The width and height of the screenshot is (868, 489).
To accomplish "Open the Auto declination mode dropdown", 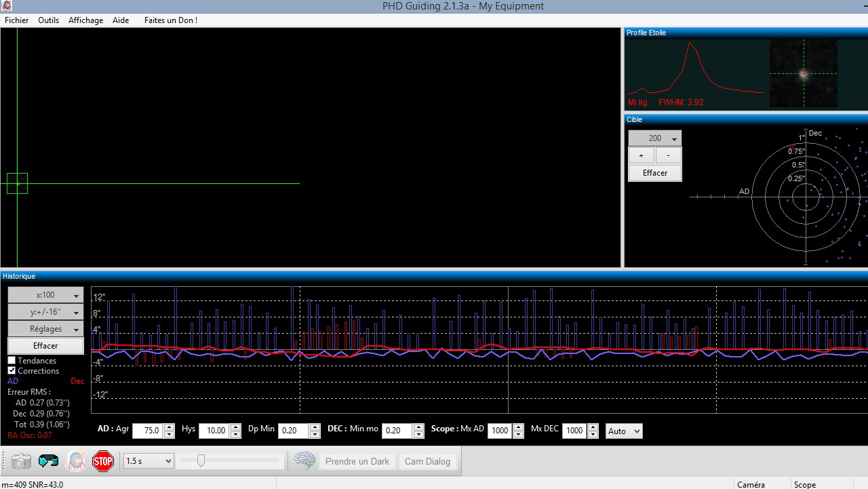I will (623, 431).
